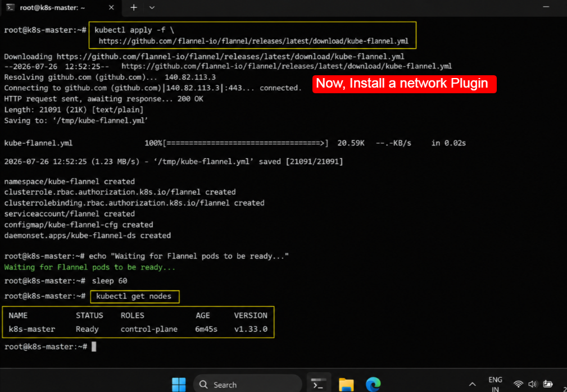
Task: Click the echo 'Waiting for Flannel pods' command
Action: (189, 256)
